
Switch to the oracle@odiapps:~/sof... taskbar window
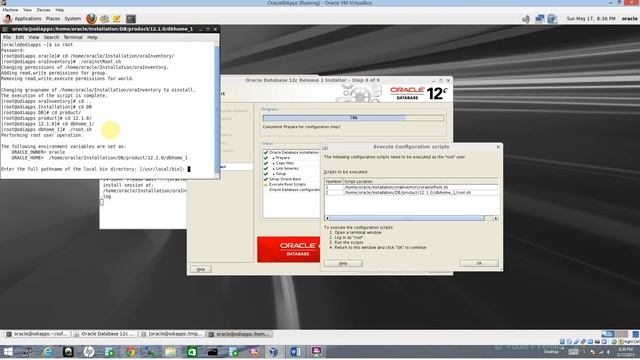pyautogui.click(x=37, y=334)
